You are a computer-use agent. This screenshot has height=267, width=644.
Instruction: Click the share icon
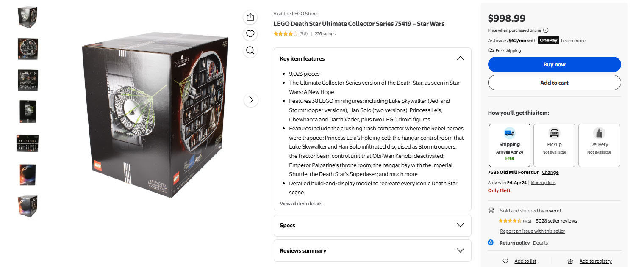point(250,17)
